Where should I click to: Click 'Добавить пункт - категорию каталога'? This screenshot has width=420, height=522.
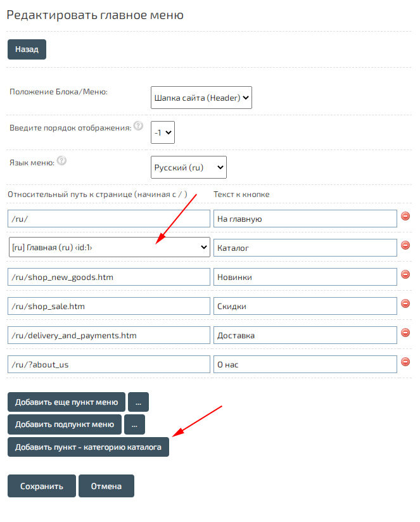coord(88,447)
